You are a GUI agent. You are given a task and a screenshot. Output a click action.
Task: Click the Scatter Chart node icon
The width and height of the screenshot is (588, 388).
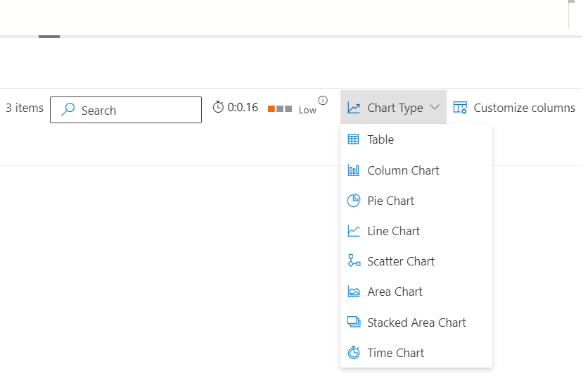point(353,261)
